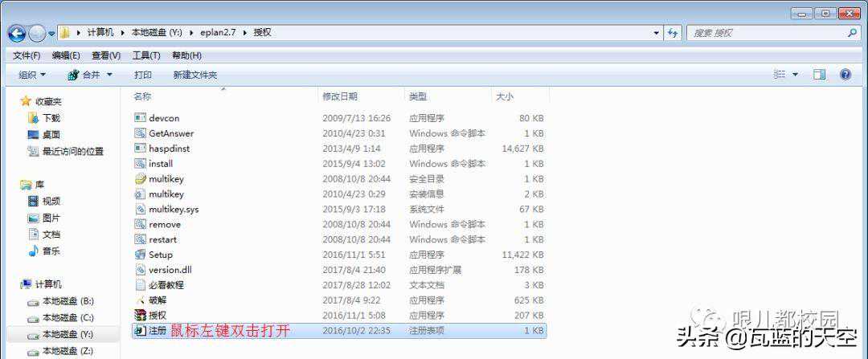Toggle the preview pane icon
The height and width of the screenshot is (359, 868).
pyautogui.click(x=819, y=75)
